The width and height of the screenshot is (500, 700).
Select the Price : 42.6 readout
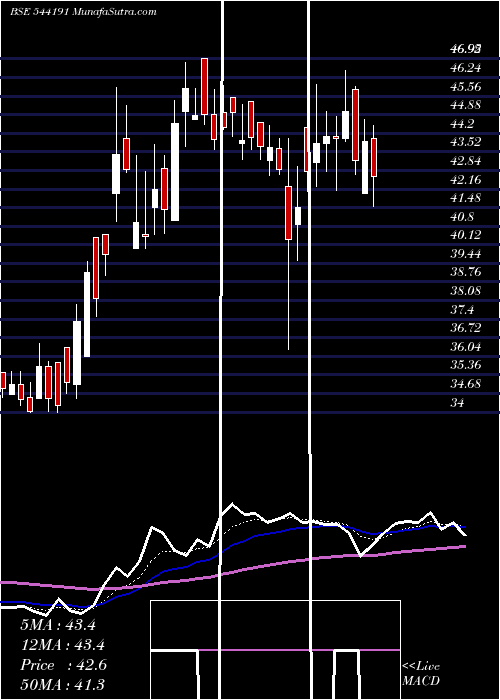63,665
